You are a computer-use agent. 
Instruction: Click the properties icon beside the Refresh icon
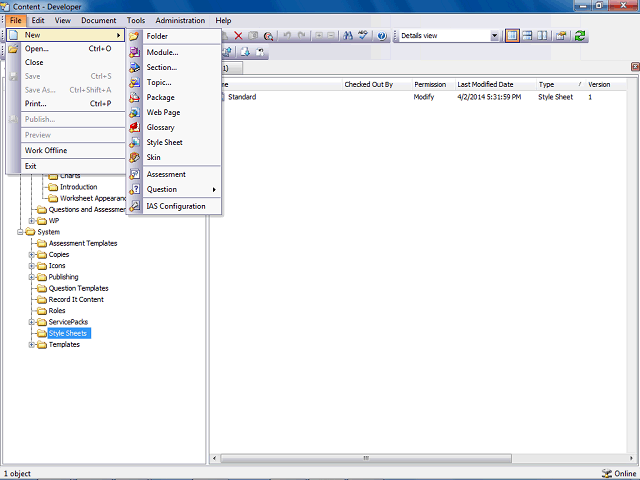561,36
